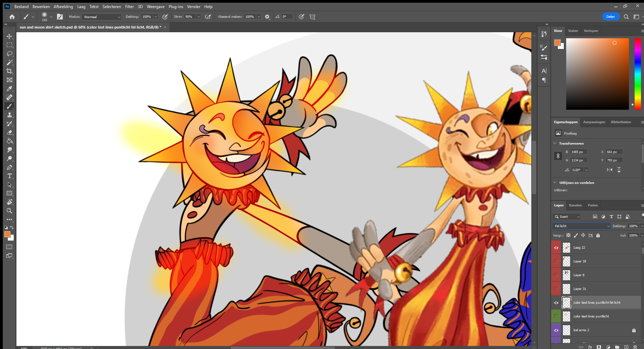Screen dimensions: 644x349
Task: Switch to the Stalen tab
Action: coord(573,31)
